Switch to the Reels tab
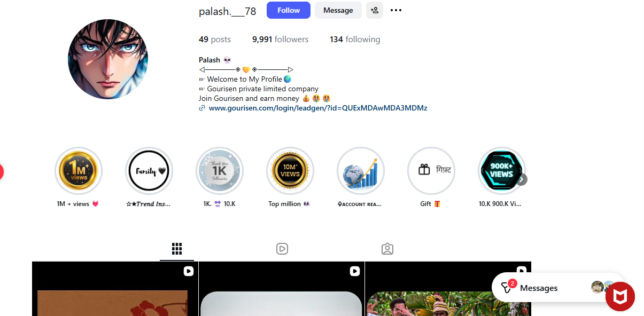644x316 pixels. coord(282,249)
